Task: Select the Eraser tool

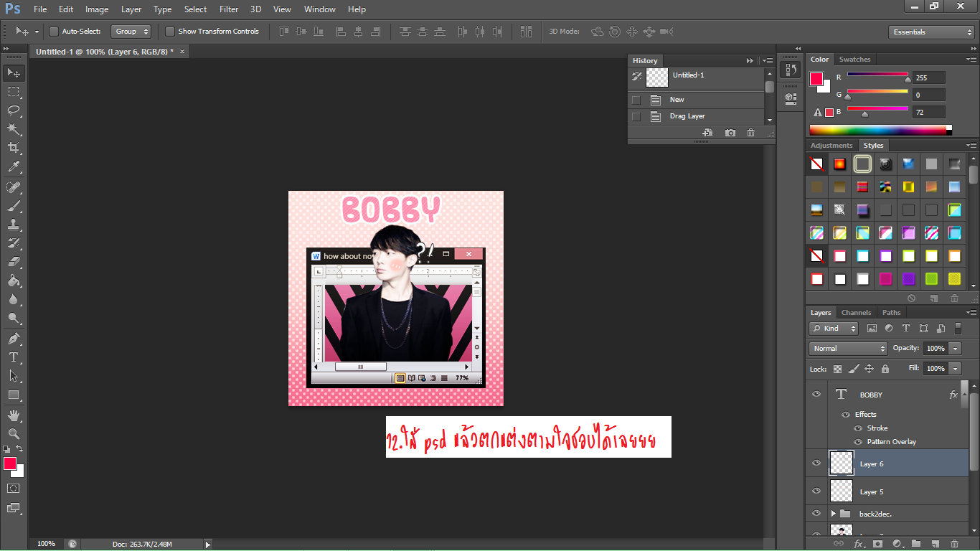Action: point(14,262)
